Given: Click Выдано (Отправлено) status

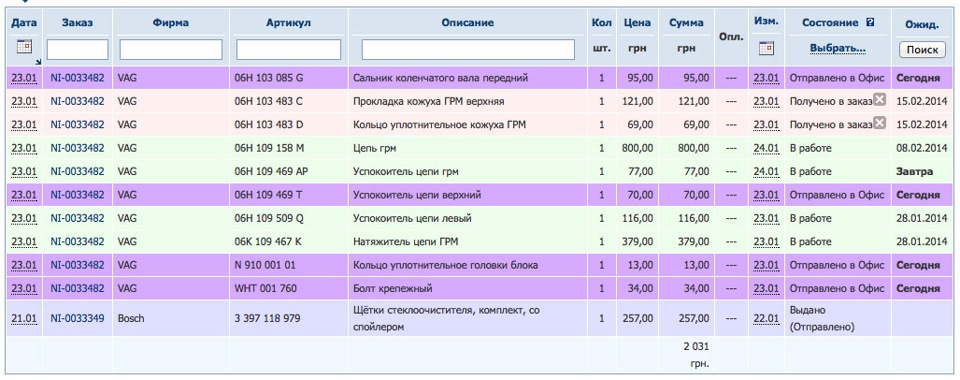Looking at the screenshot, I should coord(822,318).
